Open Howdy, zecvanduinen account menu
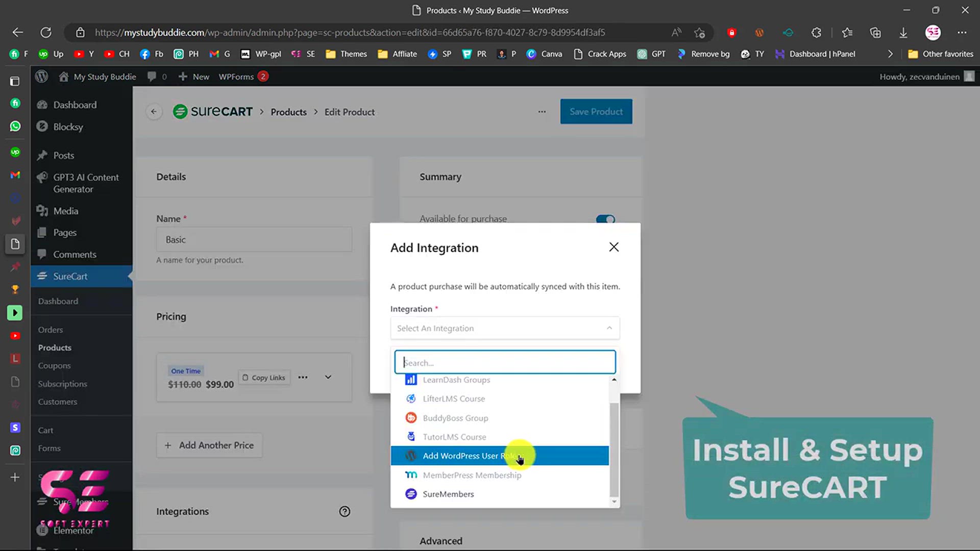Screen dimensions: 980x551 point(926,77)
